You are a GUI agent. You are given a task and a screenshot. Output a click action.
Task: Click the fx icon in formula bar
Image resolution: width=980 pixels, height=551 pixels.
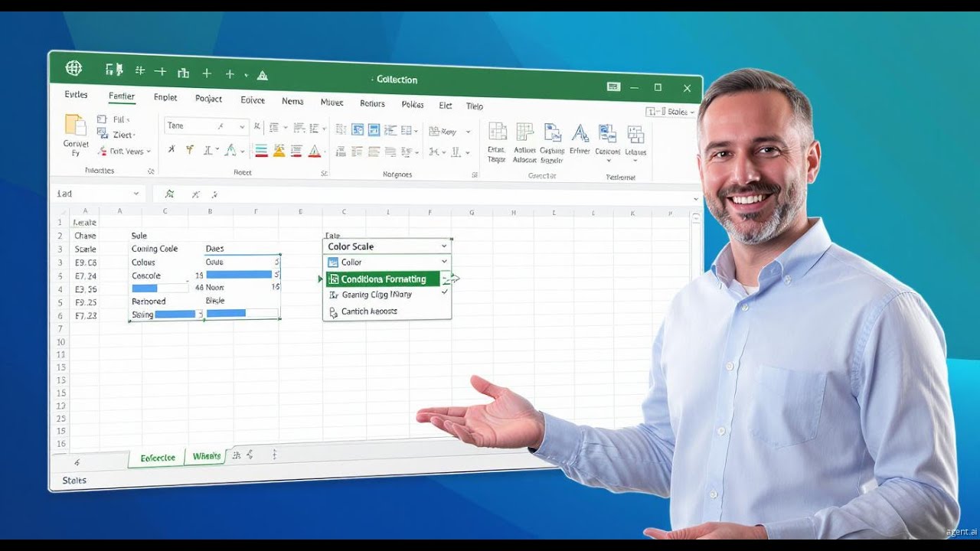[169, 194]
